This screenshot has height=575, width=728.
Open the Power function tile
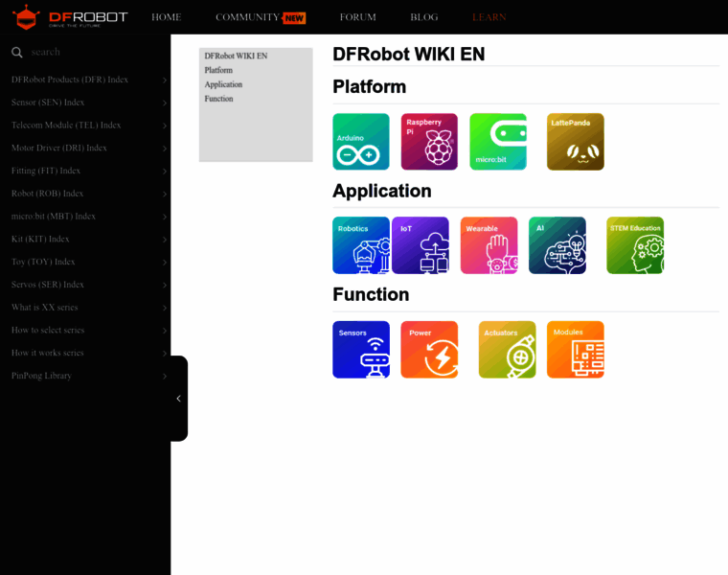pyautogui.click(x=429, y=349)
